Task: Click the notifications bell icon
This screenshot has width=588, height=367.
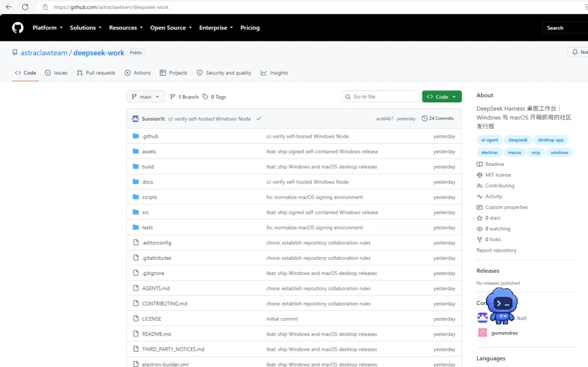Action: tap(575, 52)
